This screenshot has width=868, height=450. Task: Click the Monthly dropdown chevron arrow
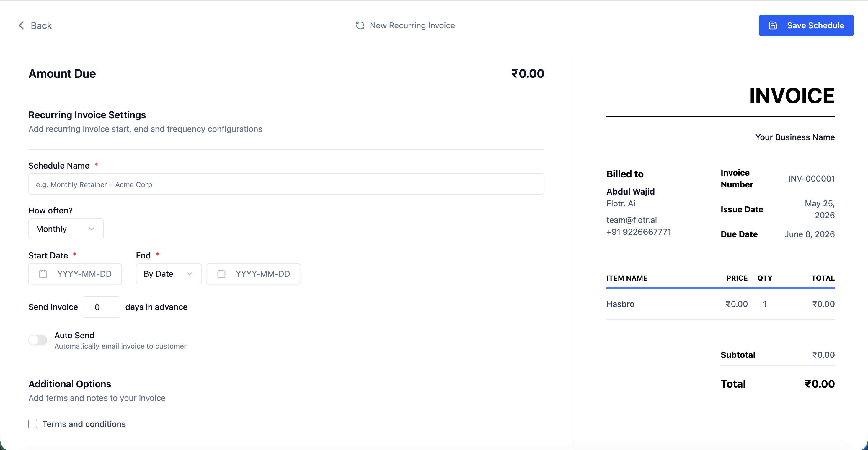click(91, 229)
